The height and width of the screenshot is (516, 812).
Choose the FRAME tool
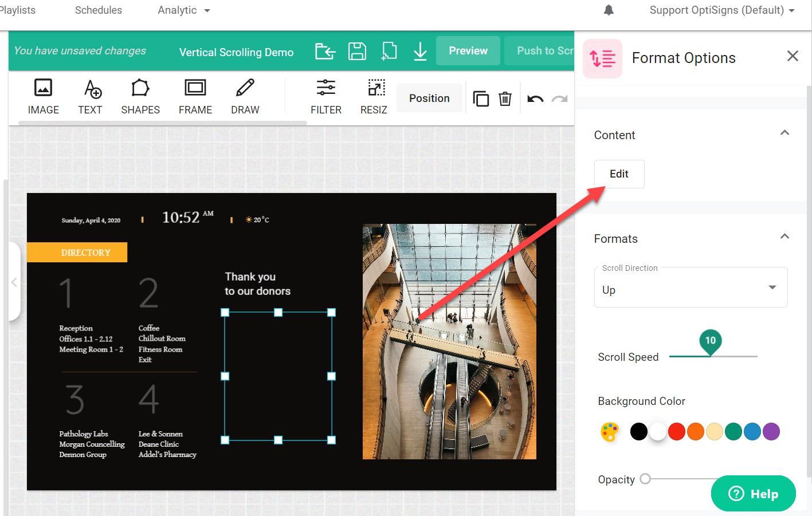tap(195, 96)
